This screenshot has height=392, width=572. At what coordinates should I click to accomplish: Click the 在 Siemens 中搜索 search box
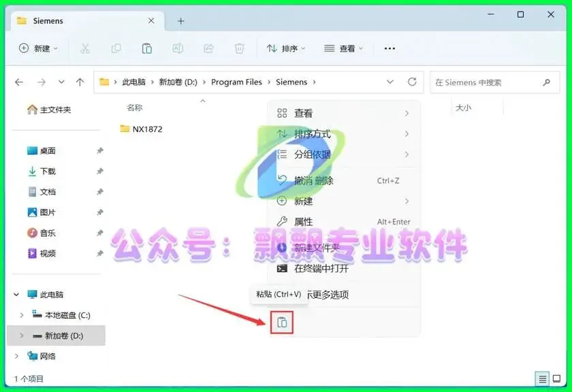coord(494,82)
